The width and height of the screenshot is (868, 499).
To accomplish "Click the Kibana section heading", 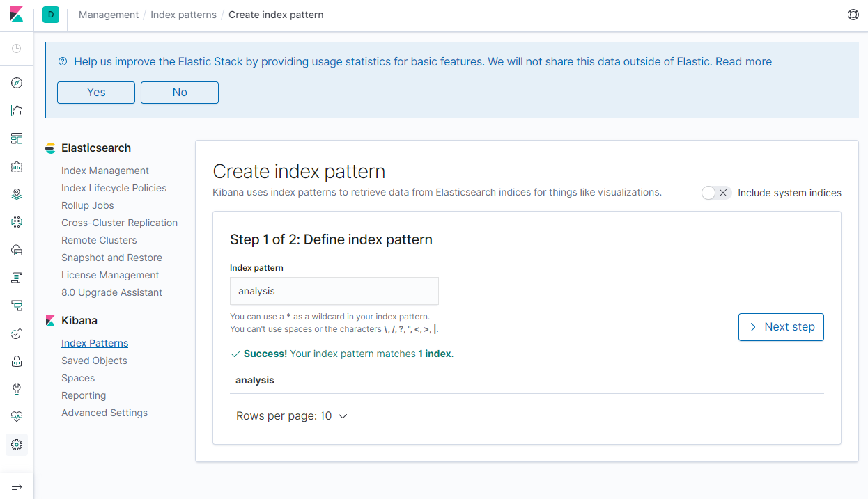I will pos(79,320).
